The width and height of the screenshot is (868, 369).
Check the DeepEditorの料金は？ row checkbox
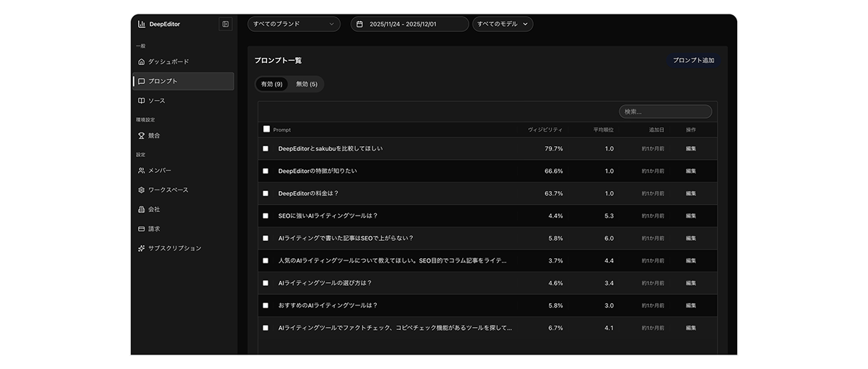(x=265, y=193)
